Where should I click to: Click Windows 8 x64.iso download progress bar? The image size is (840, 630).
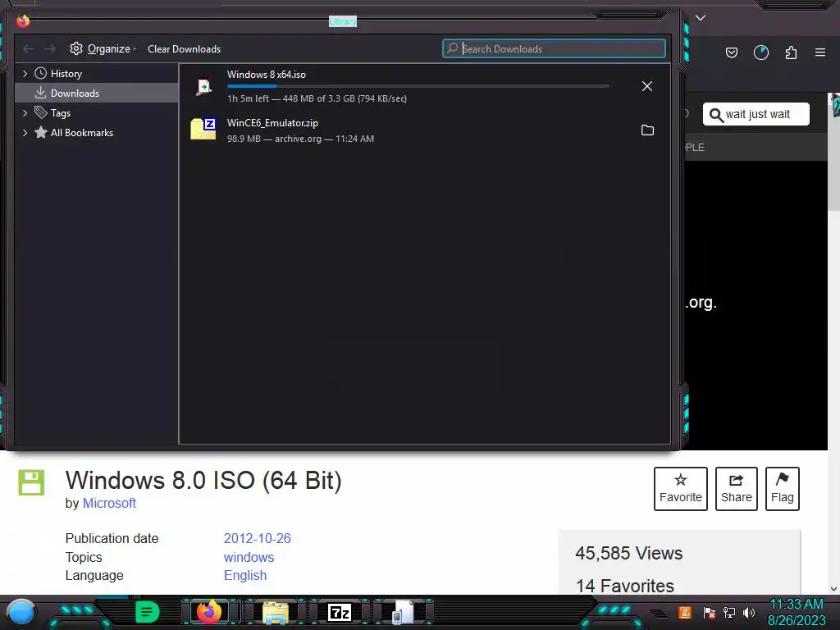pos(418,86)
